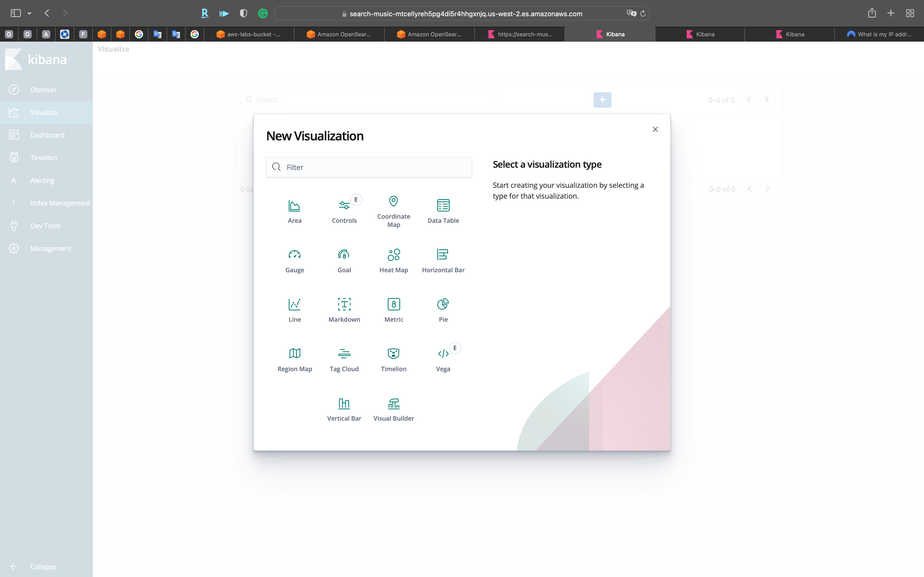Go to Index Management in the sidebar

[x=60, y=203]
